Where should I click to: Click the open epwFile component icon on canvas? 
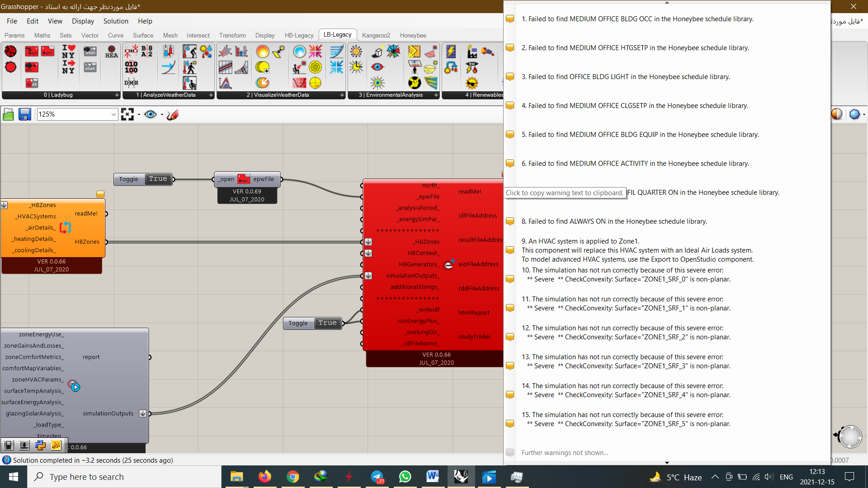click(x=244, y=179)
